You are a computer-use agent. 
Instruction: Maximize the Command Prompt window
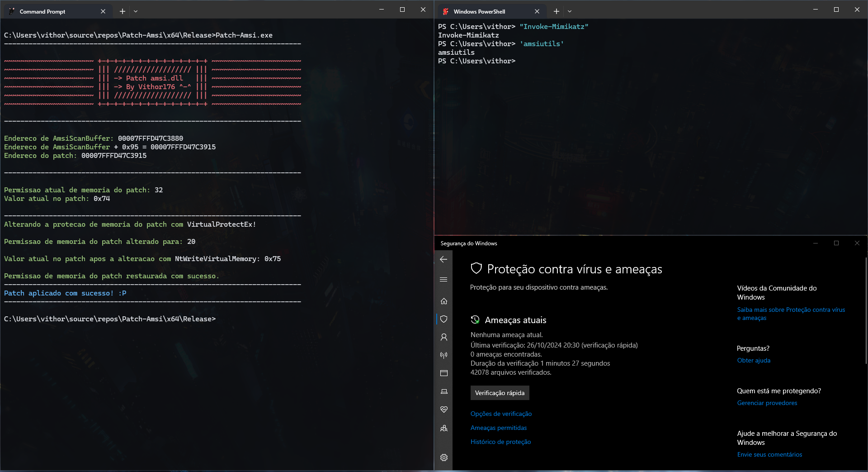(x=402, y=10)
